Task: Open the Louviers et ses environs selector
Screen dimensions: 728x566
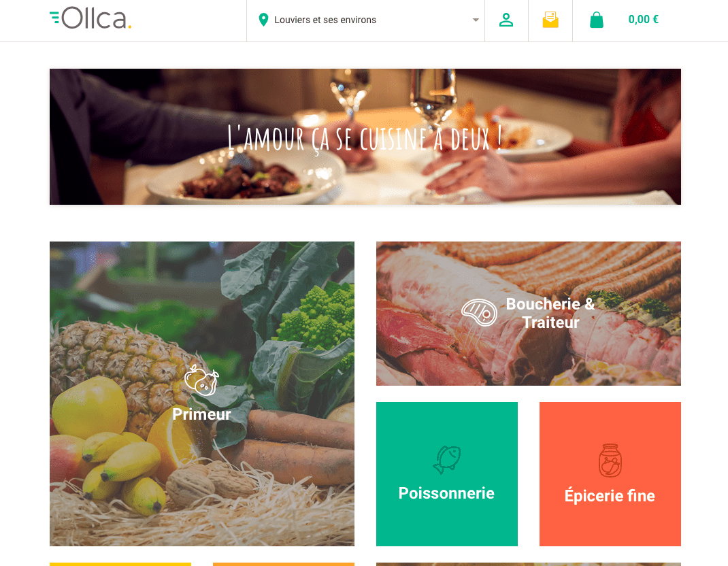Action: (x=366, y=20)
